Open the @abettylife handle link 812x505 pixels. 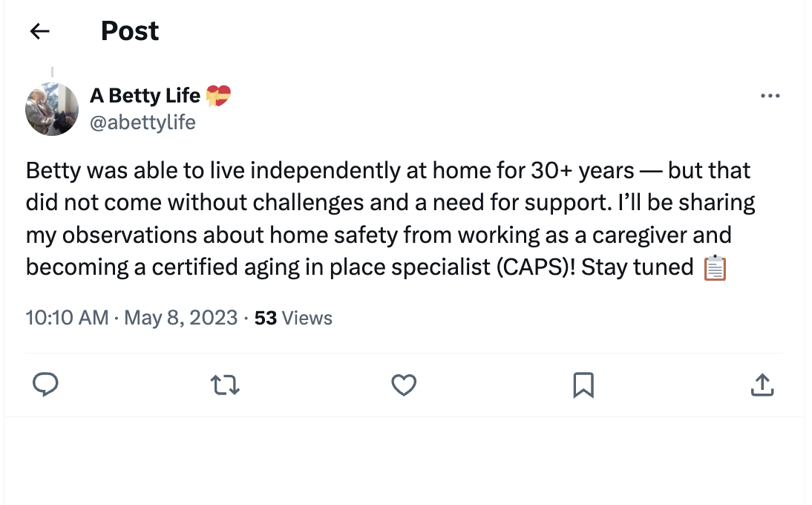pyautogui.click(x=143, y=123)
